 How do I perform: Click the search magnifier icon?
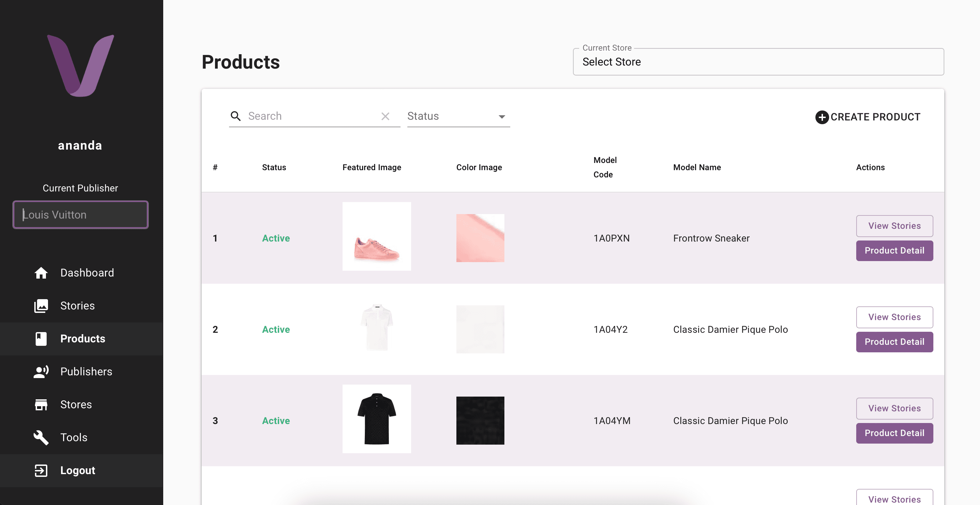click(x=236, y=116)
